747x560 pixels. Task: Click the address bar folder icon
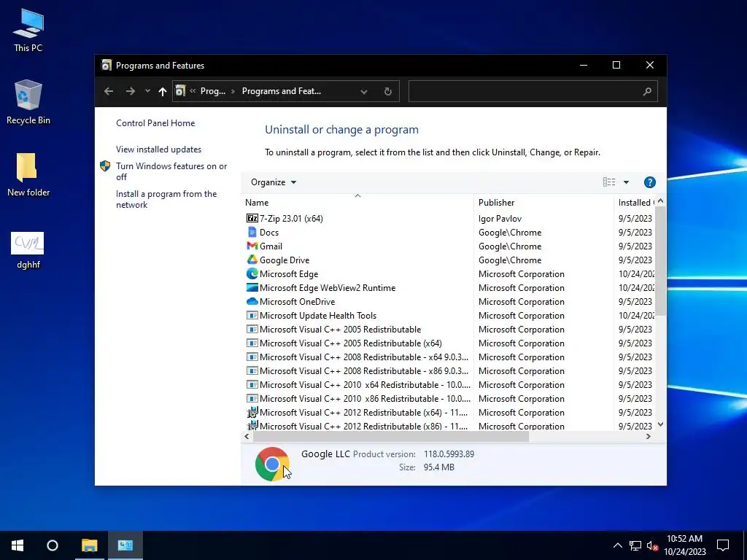(180, 90)
